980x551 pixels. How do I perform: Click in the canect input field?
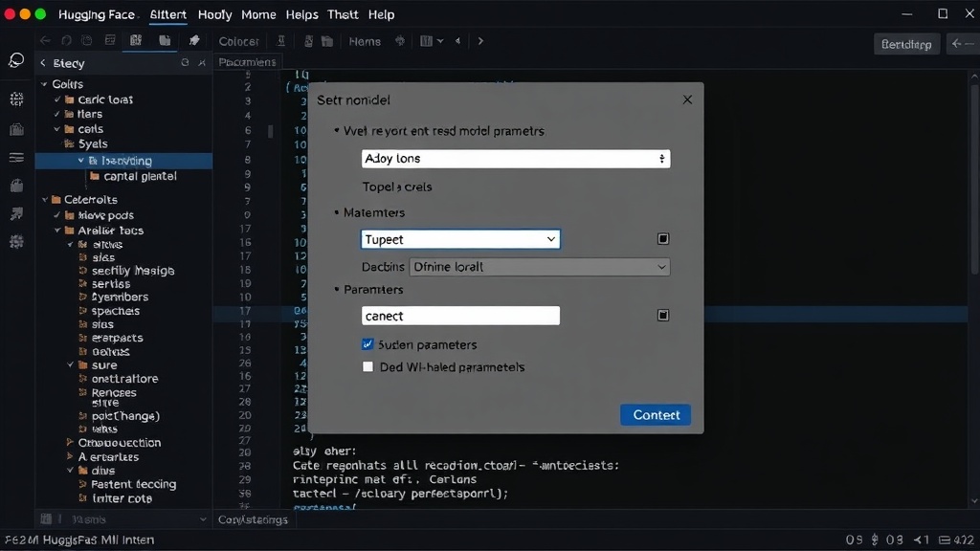pyautogui.click(x=460, y=316)
